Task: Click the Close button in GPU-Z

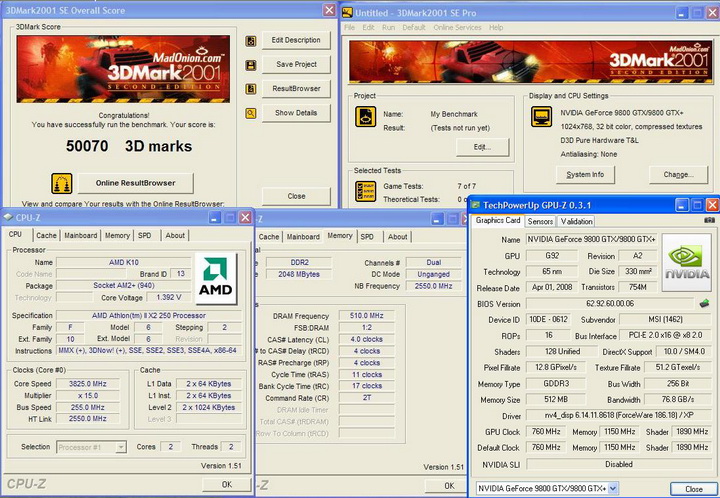Action: (x=693, y=489)
